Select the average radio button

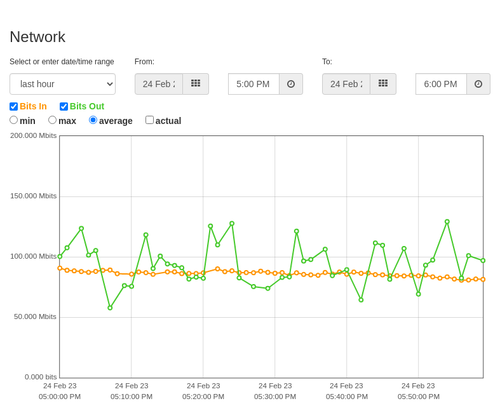pyautogui.click(x=93, y=120)
